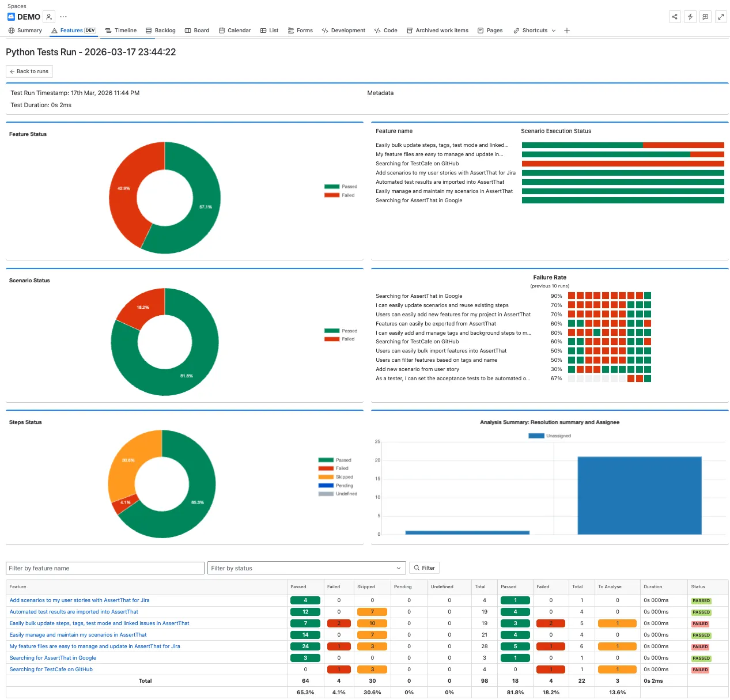730x700 pixels.
Task: Open the Easily bulk update steps link in table
Action: coord(99,623)
